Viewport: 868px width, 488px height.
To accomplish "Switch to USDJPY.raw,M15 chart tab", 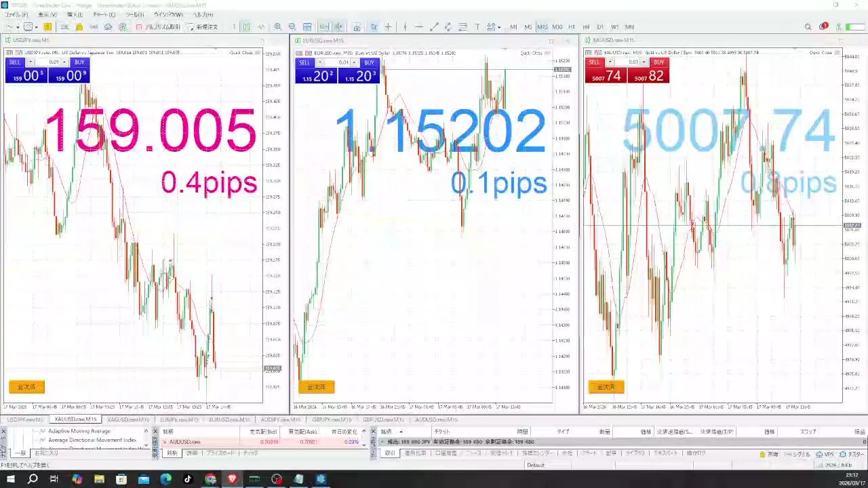I will 25,420.
